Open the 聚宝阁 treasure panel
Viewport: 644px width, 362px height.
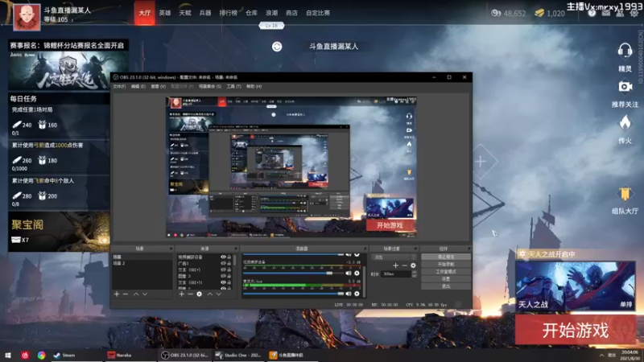tap(59, 232)
